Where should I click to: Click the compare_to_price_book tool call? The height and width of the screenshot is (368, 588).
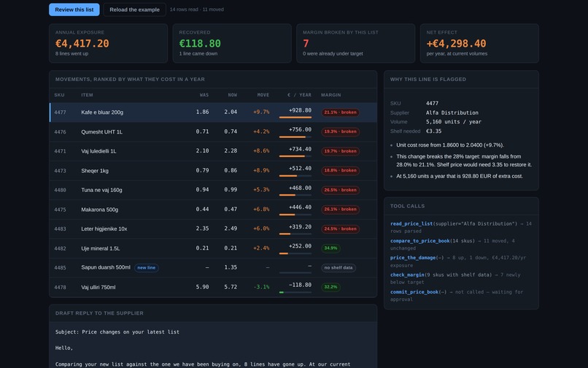pyautogui.click(x=452, y=245)
